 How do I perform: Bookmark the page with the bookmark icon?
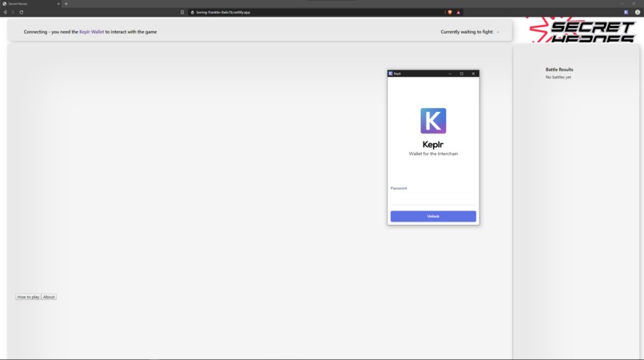(x=182, y=12)
